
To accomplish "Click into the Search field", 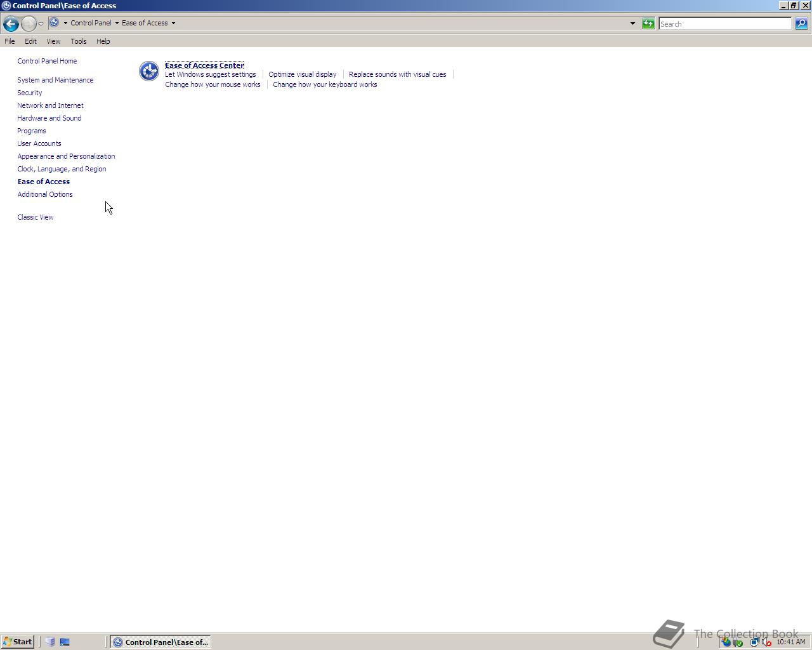I will pyautogui.click(x=725, y=24).
